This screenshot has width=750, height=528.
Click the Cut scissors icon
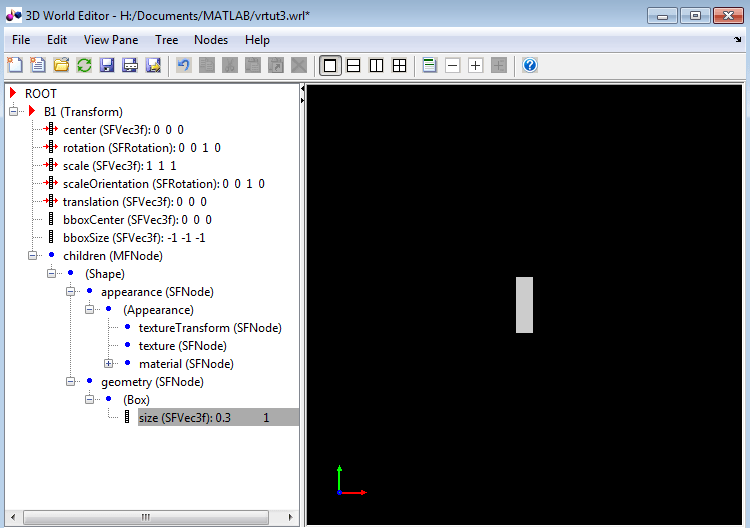point(230,65)
